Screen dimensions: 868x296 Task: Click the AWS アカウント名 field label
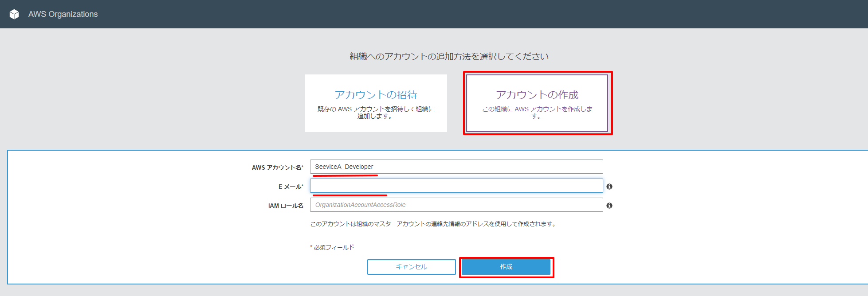(x=277, y=167)
